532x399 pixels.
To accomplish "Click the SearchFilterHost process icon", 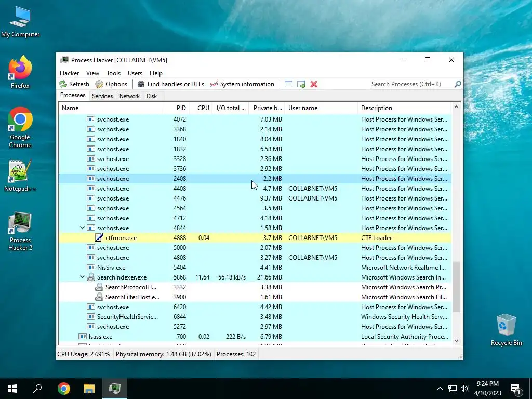I will 99,297.
